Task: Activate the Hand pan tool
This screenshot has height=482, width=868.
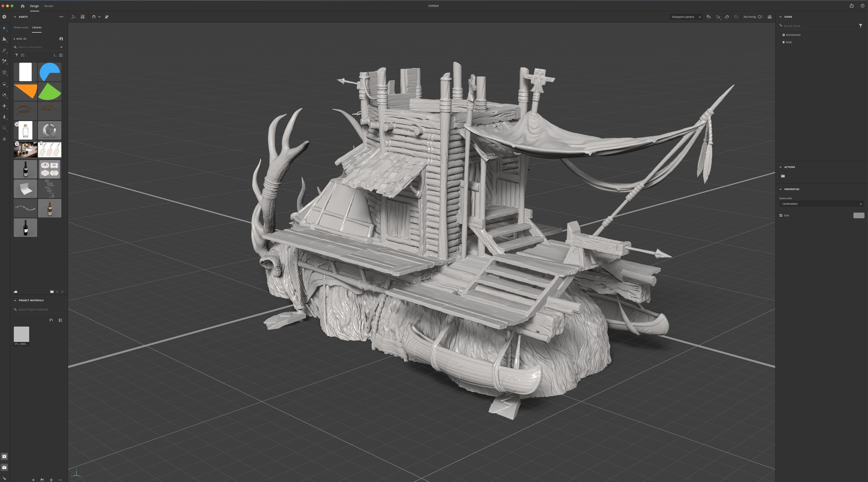Action: [4, 139]
